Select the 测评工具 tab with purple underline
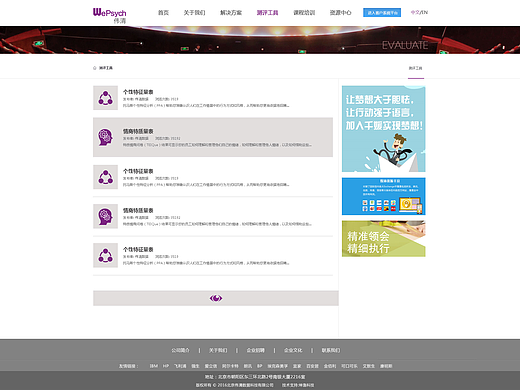Screen dimensions: 520x390 [x=416, y=68]
